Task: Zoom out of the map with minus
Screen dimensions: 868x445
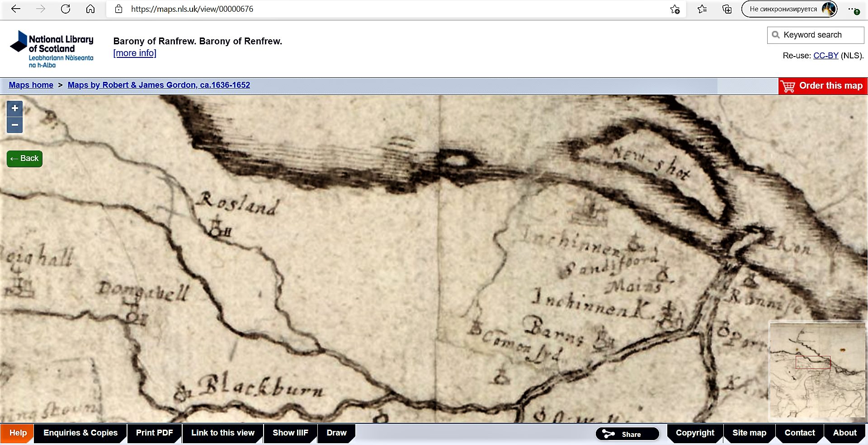Action: [15, 125]
